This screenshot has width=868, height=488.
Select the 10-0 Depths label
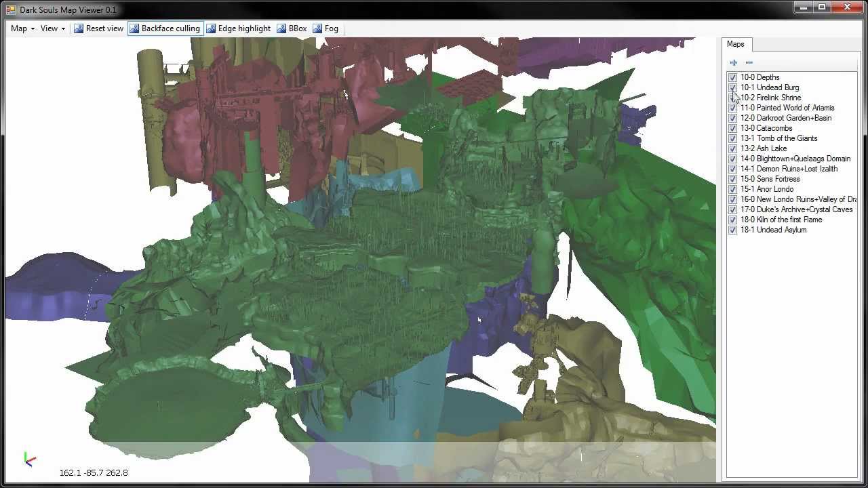click(x=760, y=77)
